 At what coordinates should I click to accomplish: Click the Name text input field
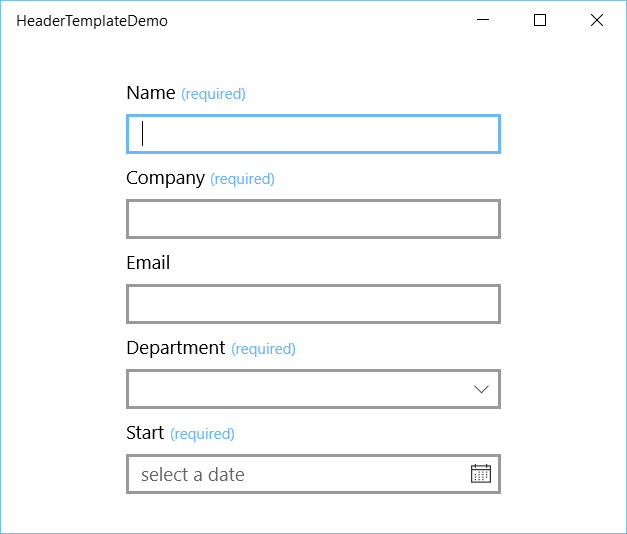click(313, 134)
